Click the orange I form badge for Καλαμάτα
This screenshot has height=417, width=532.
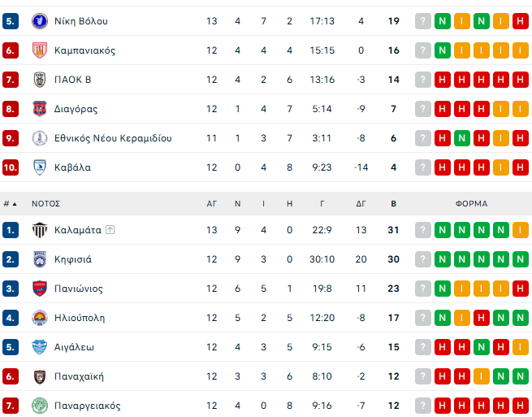[520, 230]
